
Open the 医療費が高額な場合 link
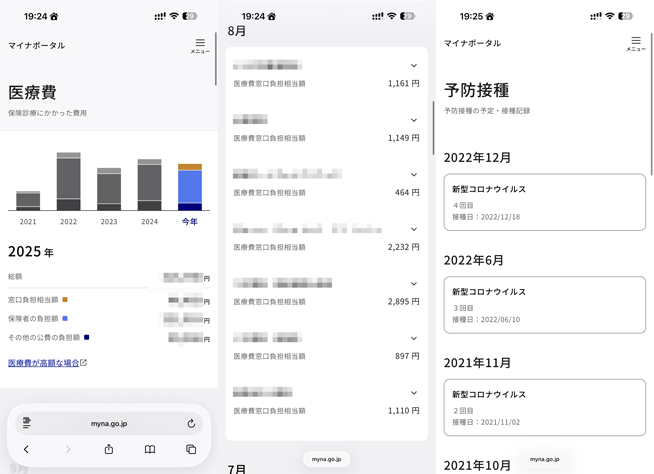click(x=43, y=363)
